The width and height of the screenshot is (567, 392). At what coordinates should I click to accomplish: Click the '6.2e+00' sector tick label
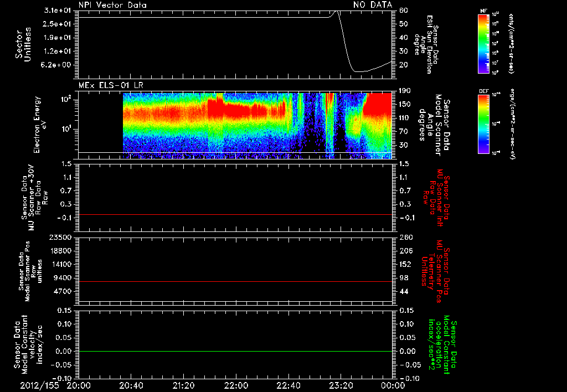[x=57, y=65]
